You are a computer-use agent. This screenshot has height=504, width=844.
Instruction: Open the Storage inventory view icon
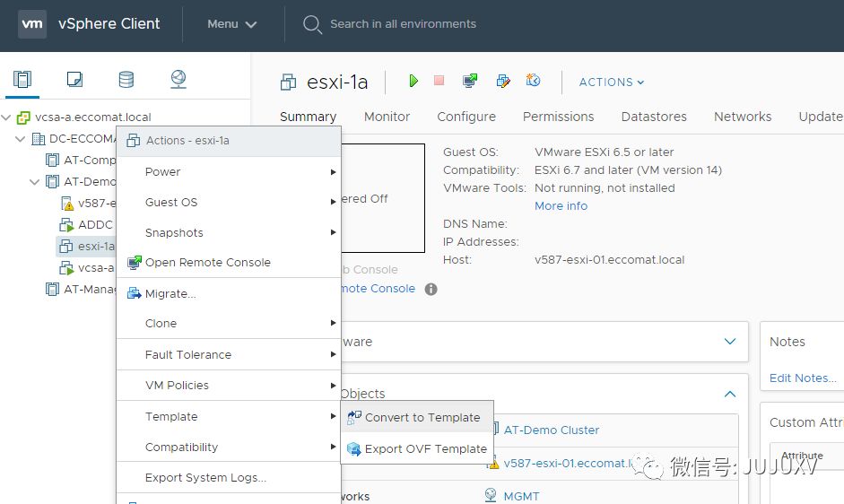click(126, 80)
